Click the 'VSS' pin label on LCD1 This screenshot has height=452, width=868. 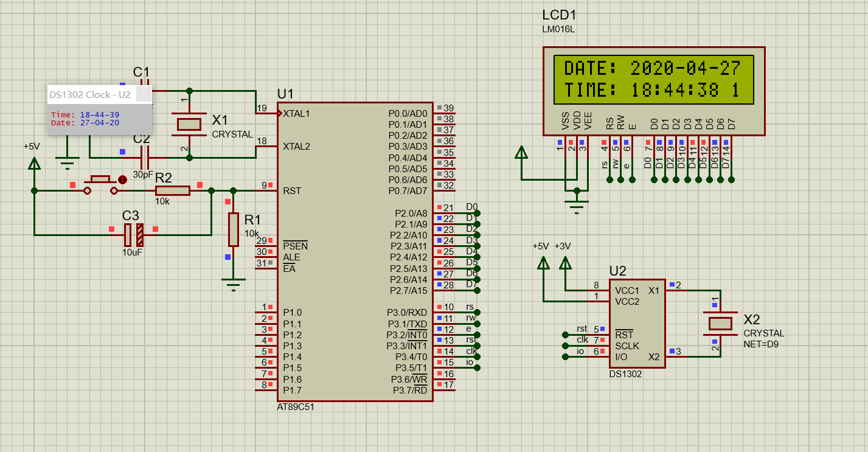(566, 122)
